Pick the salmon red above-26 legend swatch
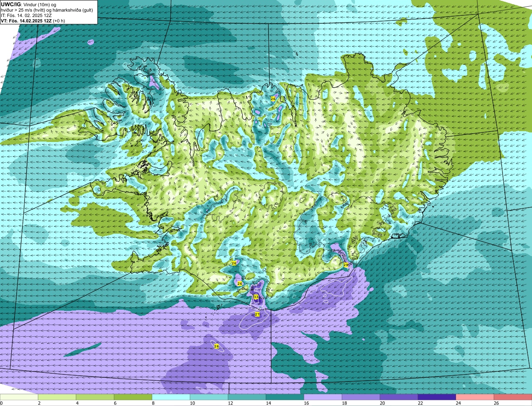 pyautogui.click(x=513, y=397)
